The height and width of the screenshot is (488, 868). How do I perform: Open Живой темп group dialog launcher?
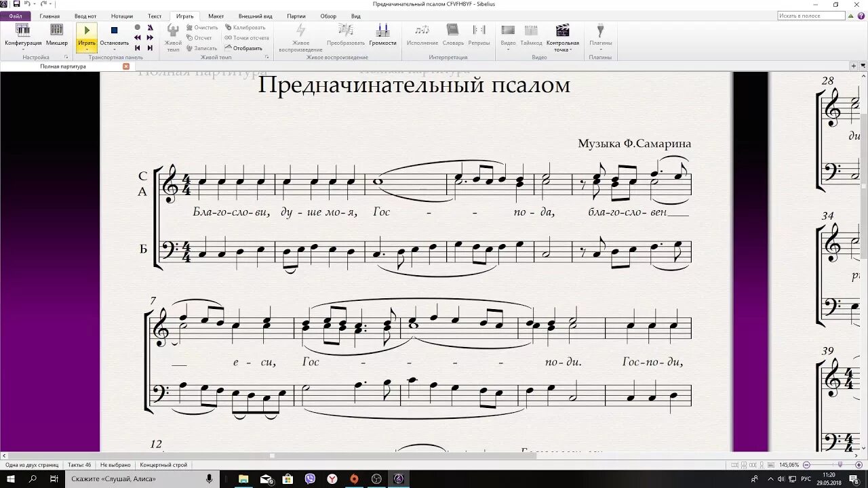click(267, 58)
